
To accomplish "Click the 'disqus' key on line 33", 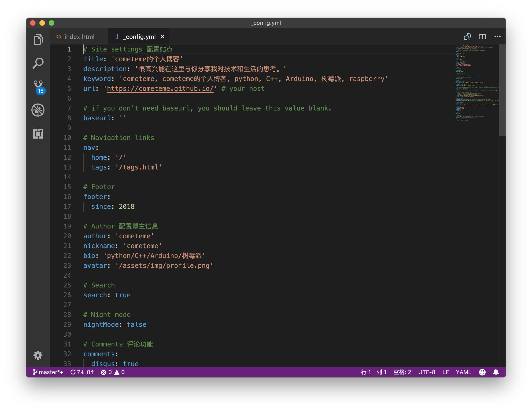I will point(103,364).
